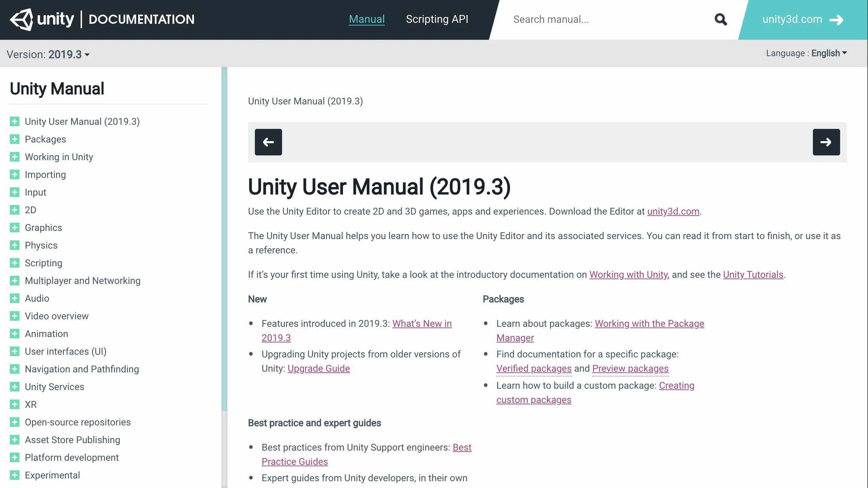Expand the Physics section plus icon
This screenshot has height=488, width=868.
point(15,245)
